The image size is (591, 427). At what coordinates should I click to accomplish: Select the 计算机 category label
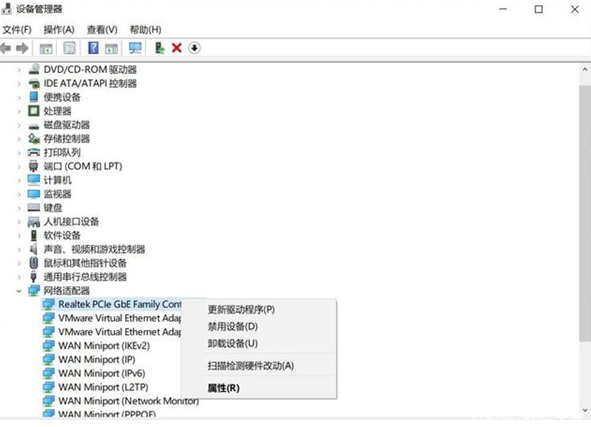pyautogui.click(x=58, y=180)
